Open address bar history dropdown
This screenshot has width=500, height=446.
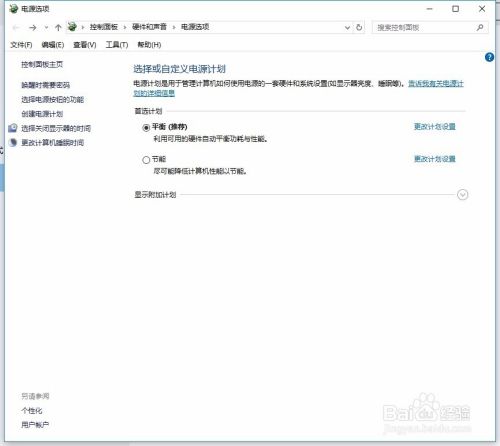347,27
